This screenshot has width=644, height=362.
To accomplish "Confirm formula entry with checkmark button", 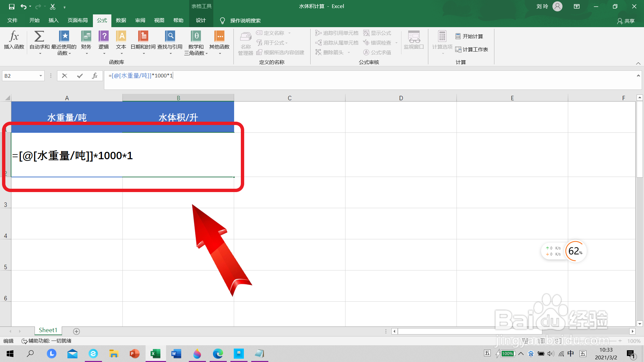I will (x=80, y=76).
